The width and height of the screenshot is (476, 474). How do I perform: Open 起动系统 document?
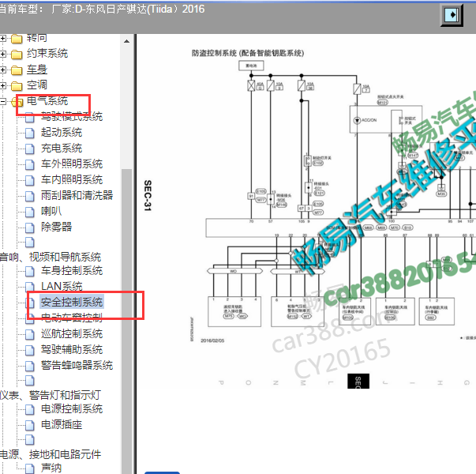pos(62,133)
